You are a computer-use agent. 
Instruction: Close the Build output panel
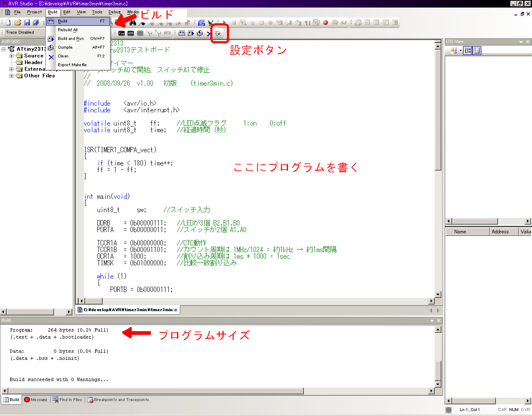tap(439, 321)
